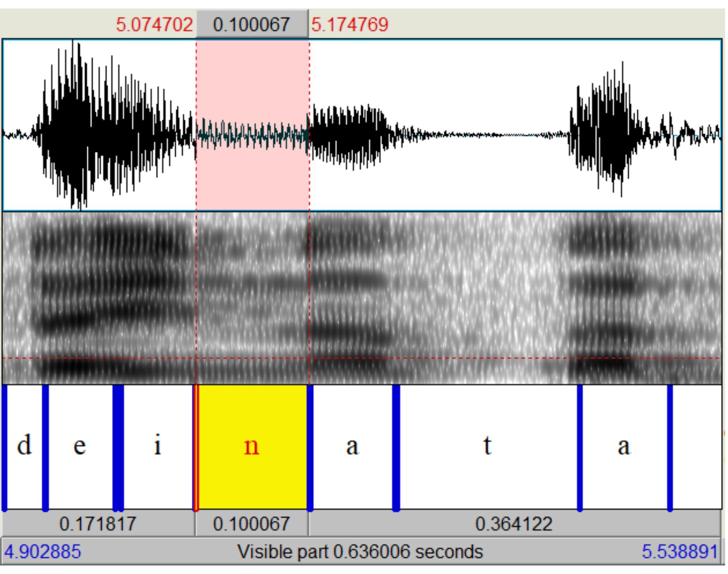Play the 0.171817 segment bar

[x=99, y=523]
